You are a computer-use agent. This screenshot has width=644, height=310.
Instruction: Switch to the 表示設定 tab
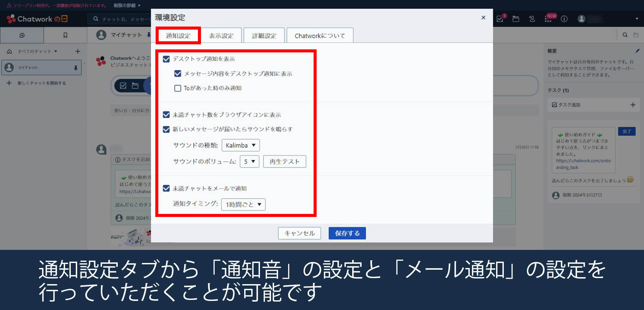click(x=221, y=36)
